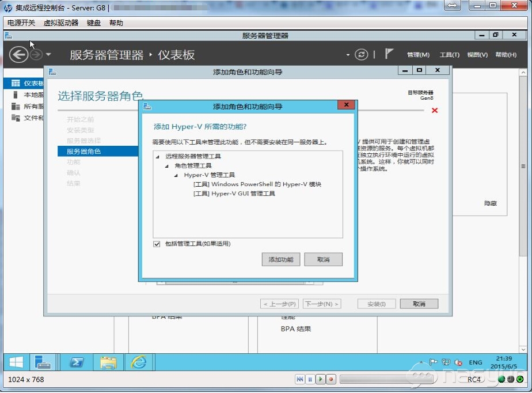Click the tray network icon
The width and height of the screenshot is (532, 393).
coord(446,362)
